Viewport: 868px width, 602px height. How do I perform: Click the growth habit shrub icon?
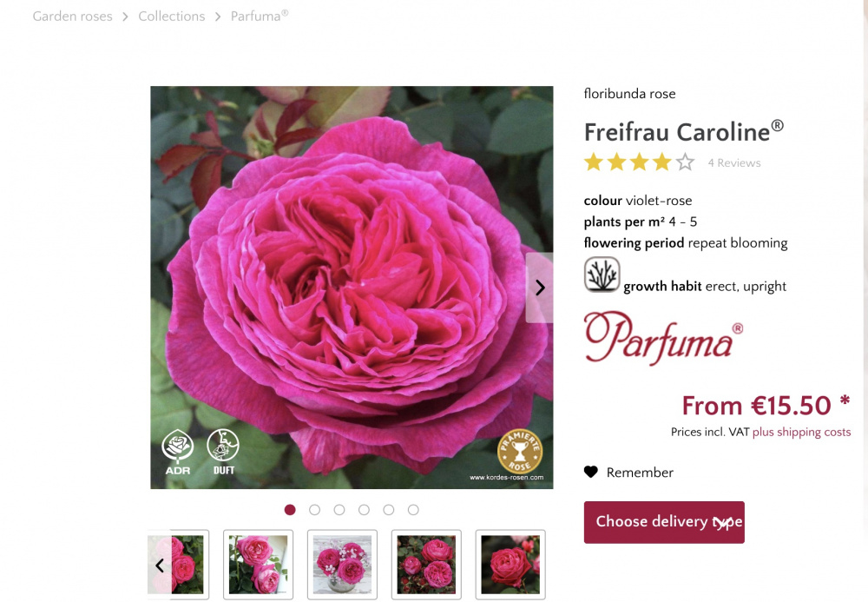(x=602, y=275)
